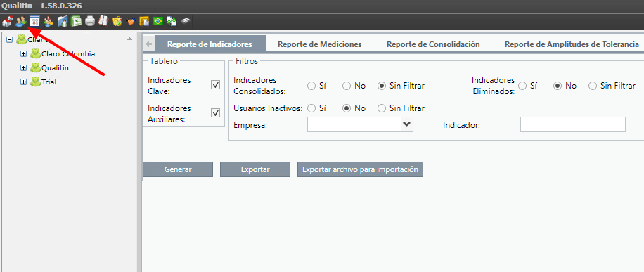Open the two-users icon in toolbar
This screenshot has height=272, width=644.
click(21, 21)
